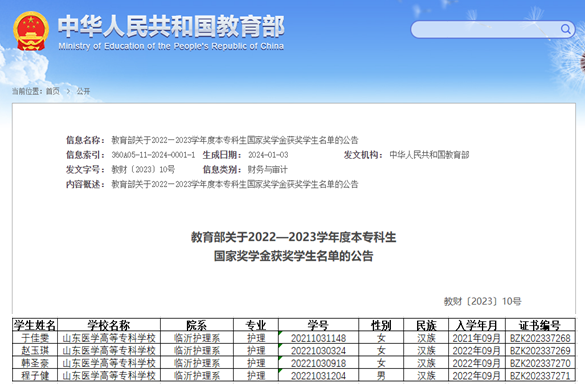Click the 院系 column header
Screen dimensions: 585x384
point(197,325)
